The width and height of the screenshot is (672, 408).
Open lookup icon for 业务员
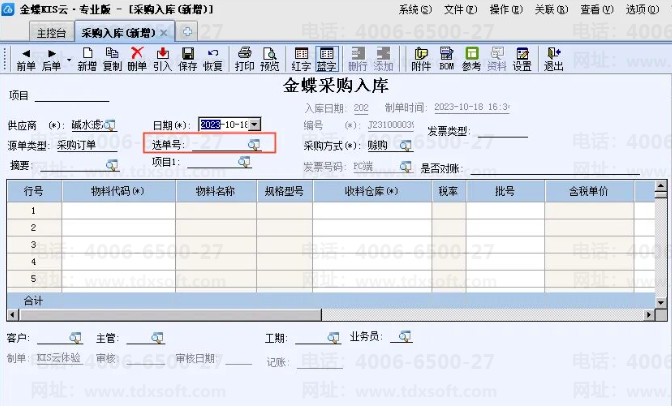pos(405,336)
